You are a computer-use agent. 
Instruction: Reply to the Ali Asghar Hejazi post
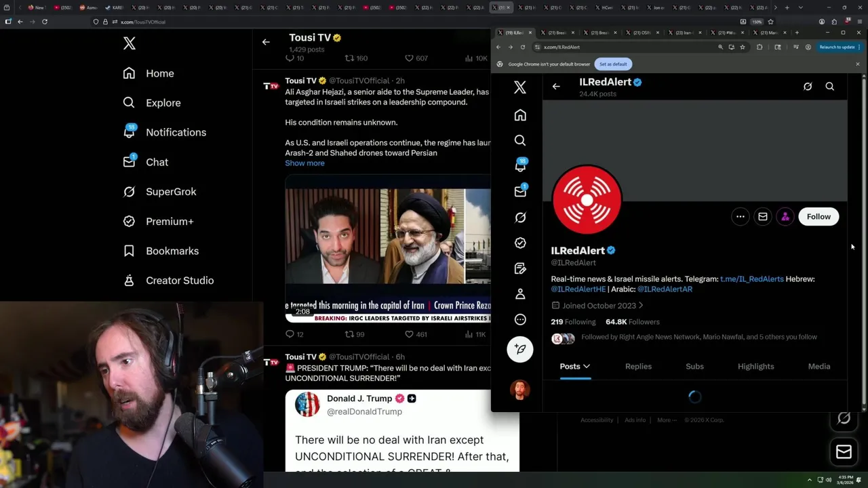click(294, 334)
